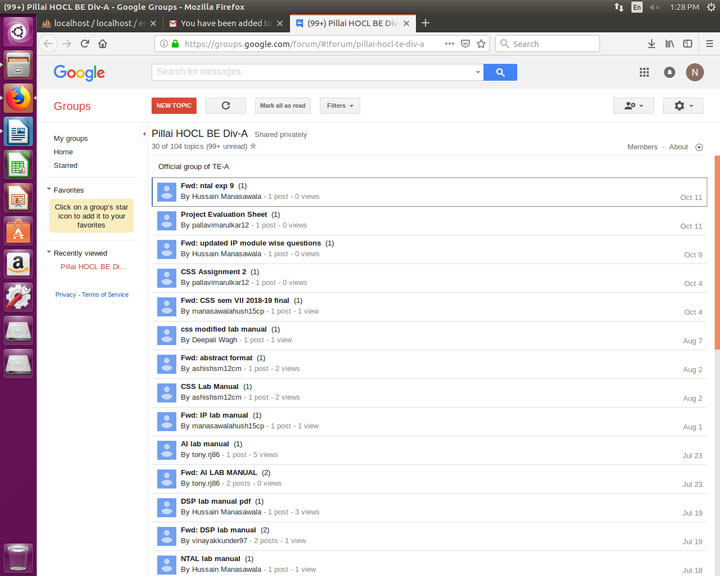Open Google notifications bell

669,72
